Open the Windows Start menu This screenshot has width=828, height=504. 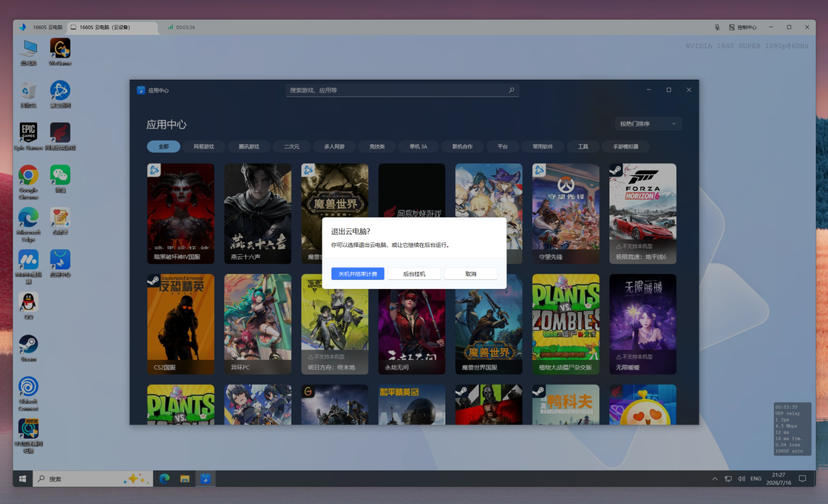[x=23, y=479]
